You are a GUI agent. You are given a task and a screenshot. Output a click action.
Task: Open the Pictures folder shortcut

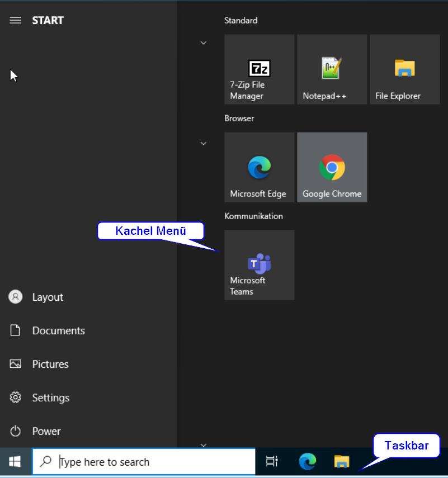coord(88,364)
